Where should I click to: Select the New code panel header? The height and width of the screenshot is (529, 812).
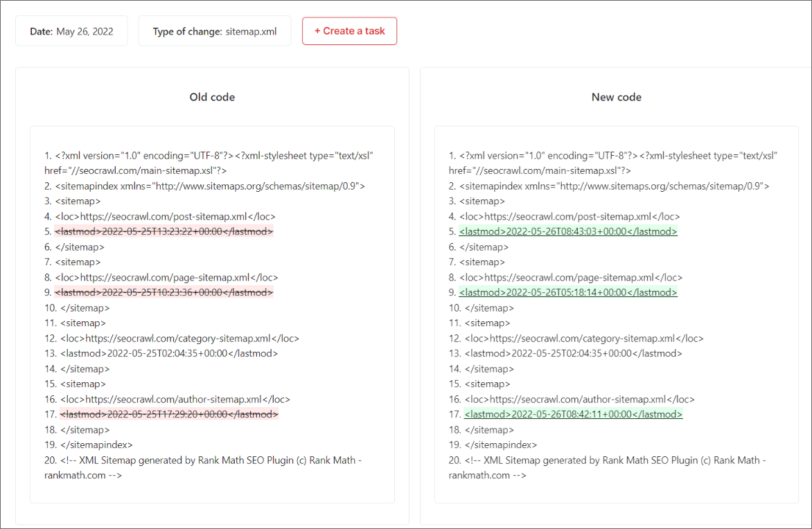click(616, 97)
